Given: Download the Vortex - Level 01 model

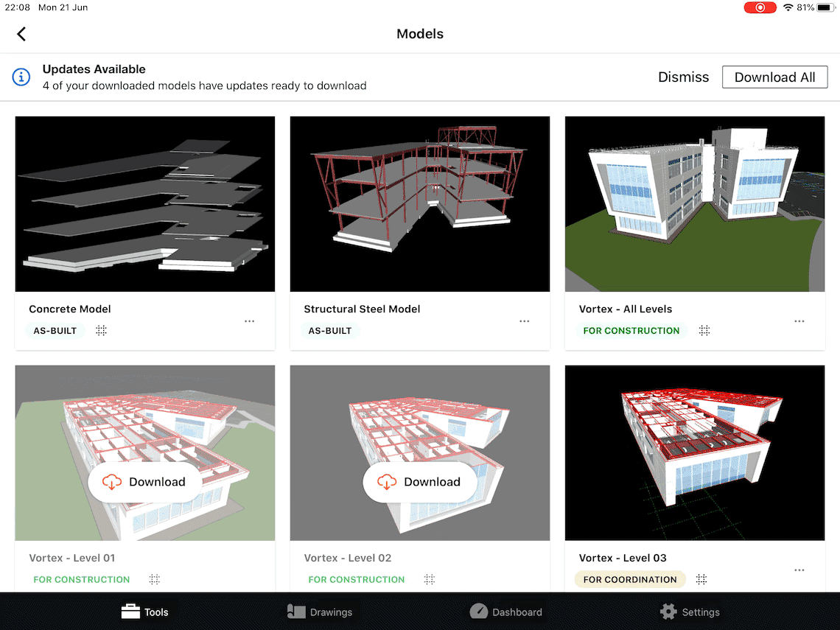Looking at the screenshot, I should point(144,482).
